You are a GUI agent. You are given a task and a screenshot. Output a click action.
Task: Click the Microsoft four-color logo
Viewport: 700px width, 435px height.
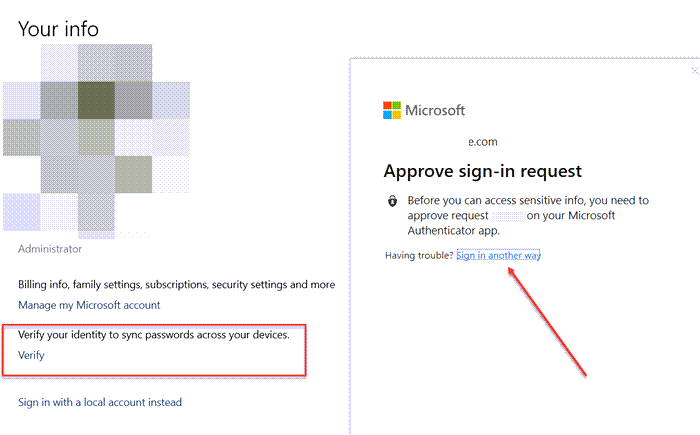point(392,110)
